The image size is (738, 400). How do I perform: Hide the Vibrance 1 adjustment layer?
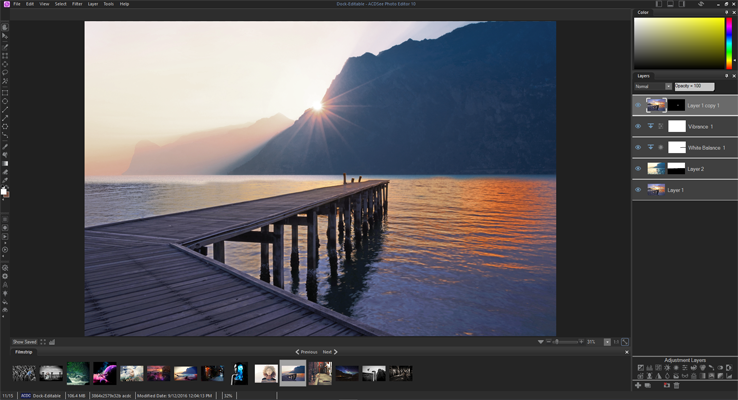click(x=638, y=126)
